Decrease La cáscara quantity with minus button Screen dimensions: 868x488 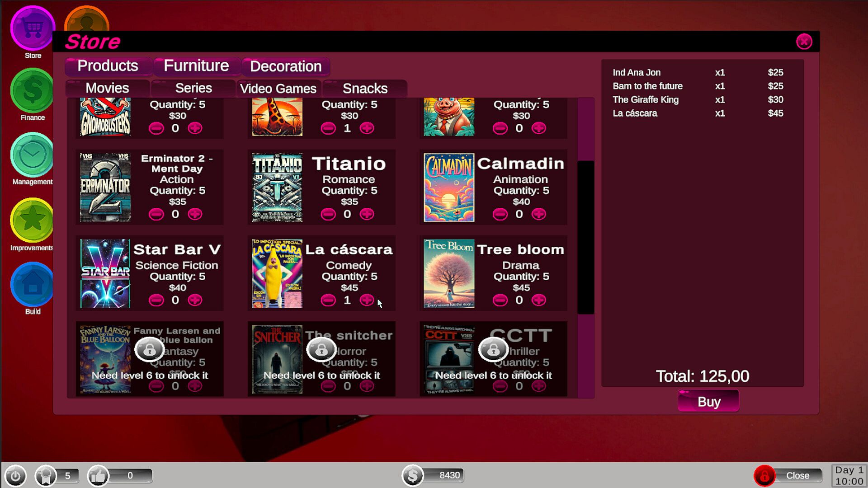pyautogui.click(x=328, y=300)
